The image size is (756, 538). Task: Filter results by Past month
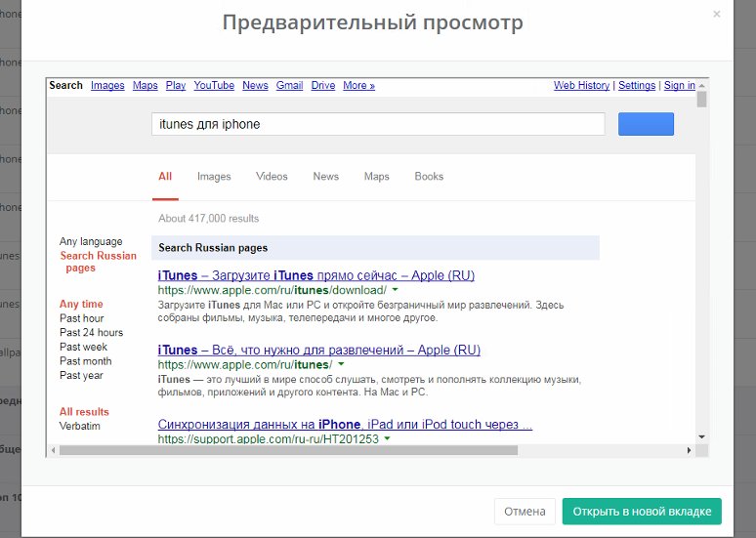tap(86, 361)
